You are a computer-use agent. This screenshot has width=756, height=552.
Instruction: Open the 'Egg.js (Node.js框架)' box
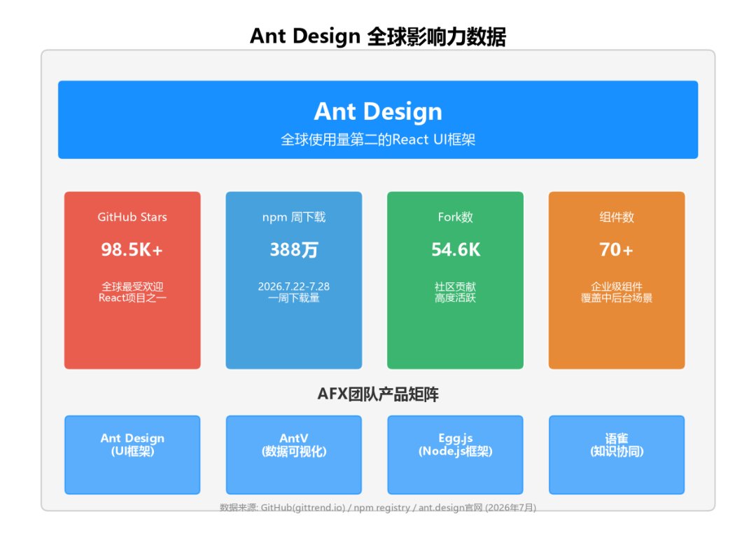455,455
